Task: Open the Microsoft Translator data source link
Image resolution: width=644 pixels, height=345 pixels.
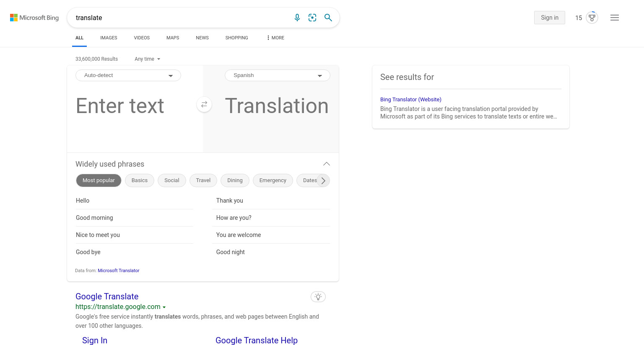Action: (119, 270)
